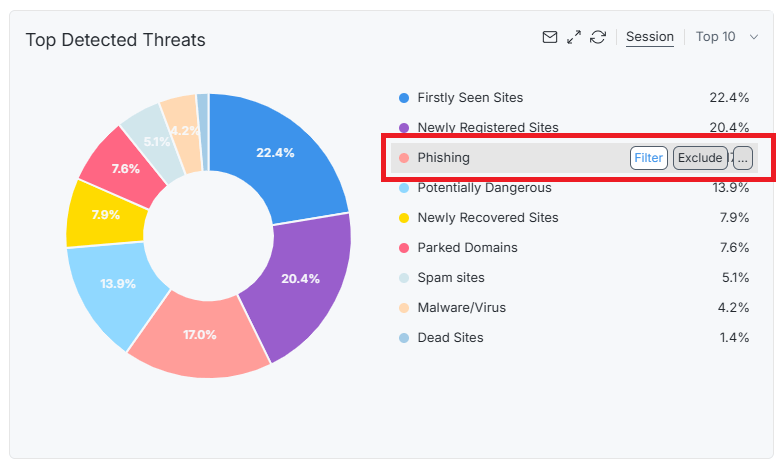
Task: Switch to the Session view tab
Action: pyautogui.click(x=650, y=37)
